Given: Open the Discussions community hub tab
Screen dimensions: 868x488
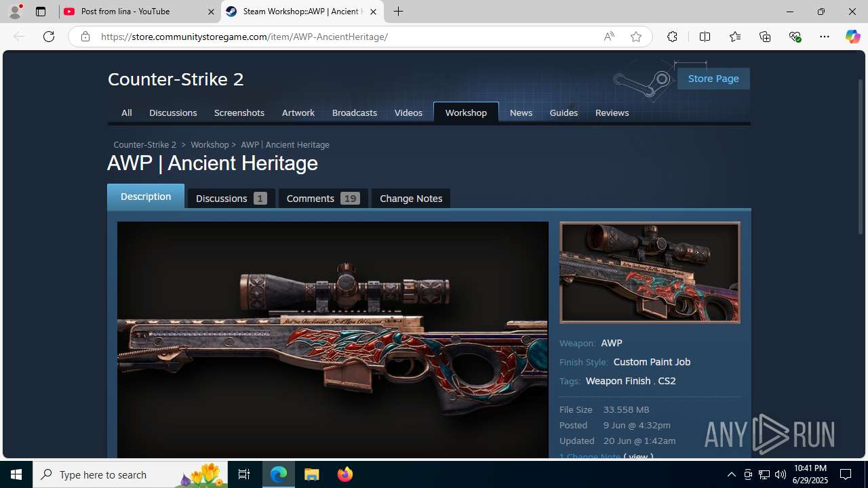Looking at the screenshot, I should [173, 113].
